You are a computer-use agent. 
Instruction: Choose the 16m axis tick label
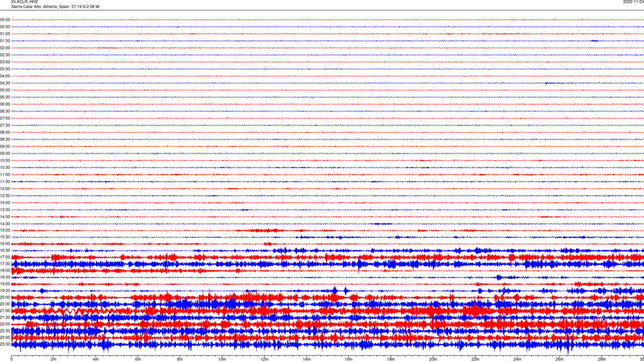pos(349,359)
